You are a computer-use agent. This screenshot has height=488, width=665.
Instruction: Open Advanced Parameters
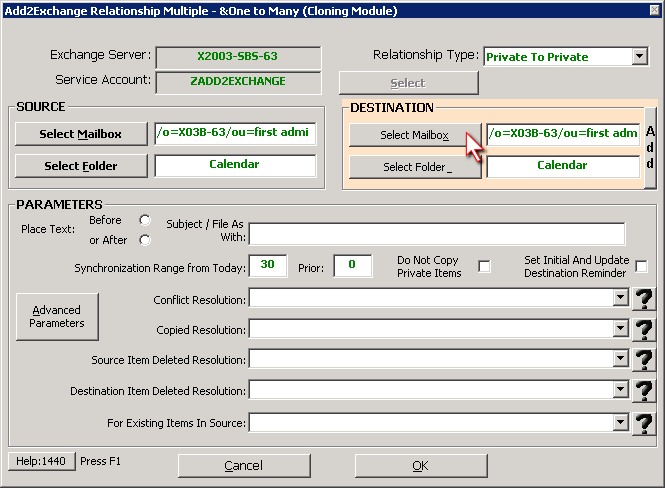[57, 317]
